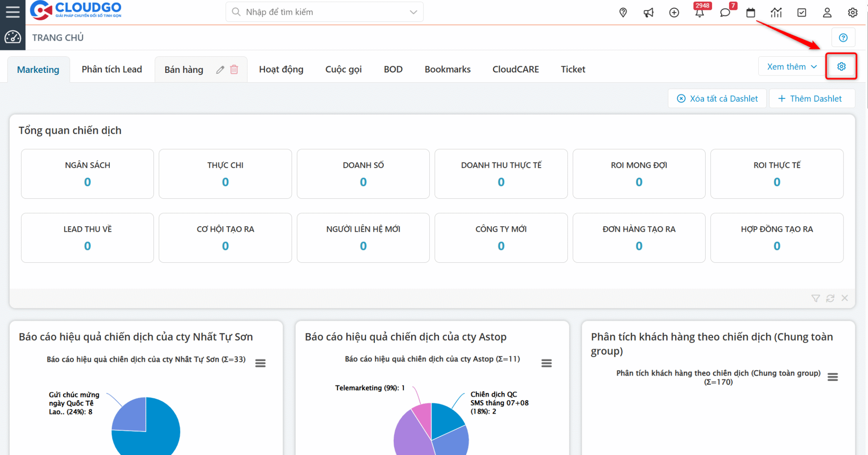Screen dimensions: 868x455
Task: Open the calendar icon in header
Action: point(751,12)
